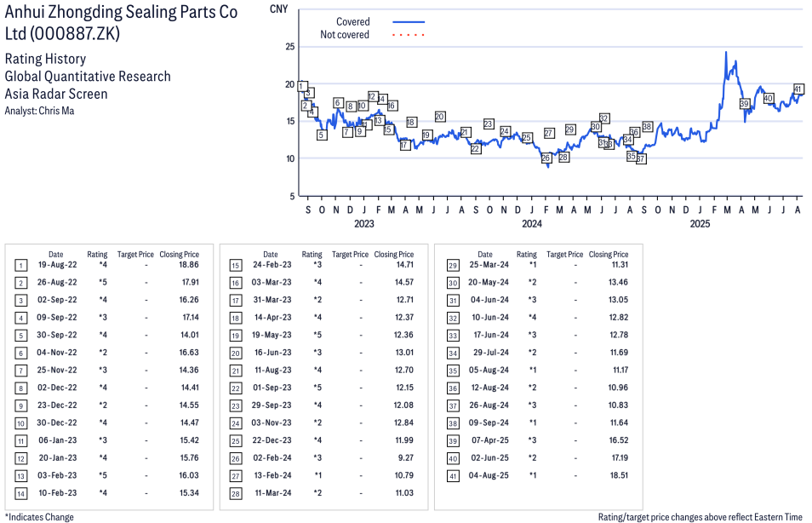Select the Asia Radar Screen line
812x523 pixels.
tap(56, 94)
